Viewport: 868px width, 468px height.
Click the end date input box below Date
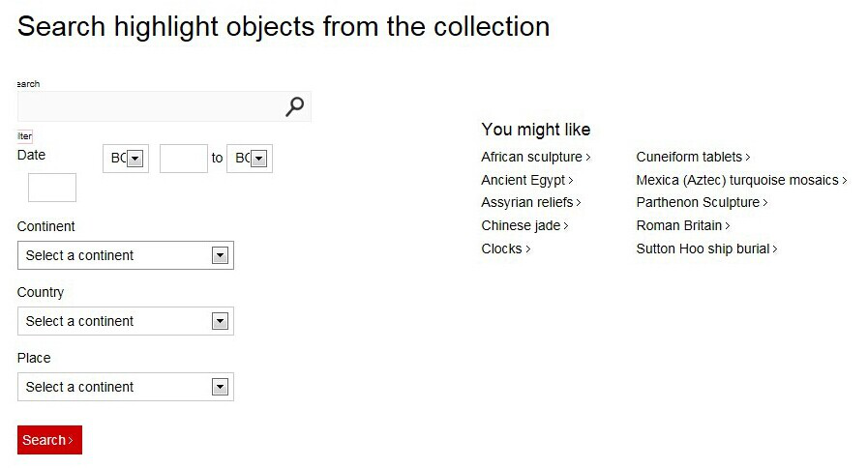52,188
